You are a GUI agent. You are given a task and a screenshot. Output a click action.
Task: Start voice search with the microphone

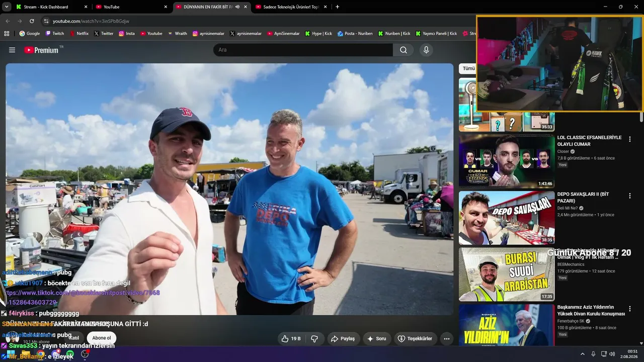pos(426,50)
